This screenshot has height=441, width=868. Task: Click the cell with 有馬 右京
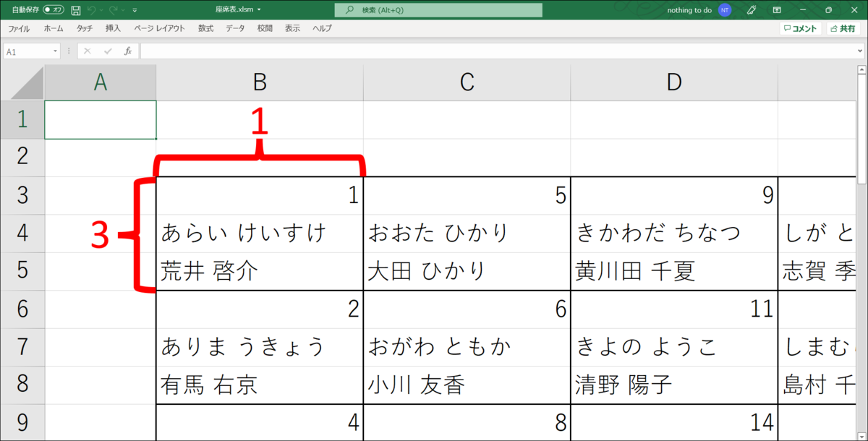[x=260, y=385]
